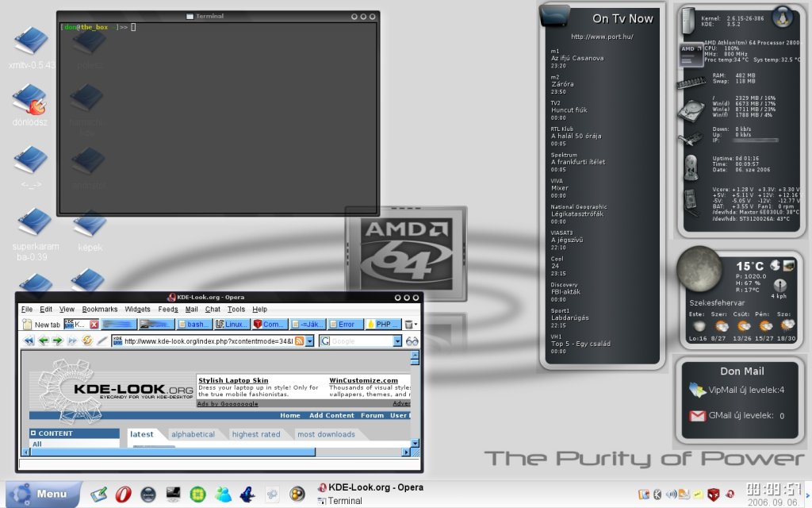Select the most downloads tab on KDE-Look
This screenshot has width=812, height=508.
(x=326, y=434)
